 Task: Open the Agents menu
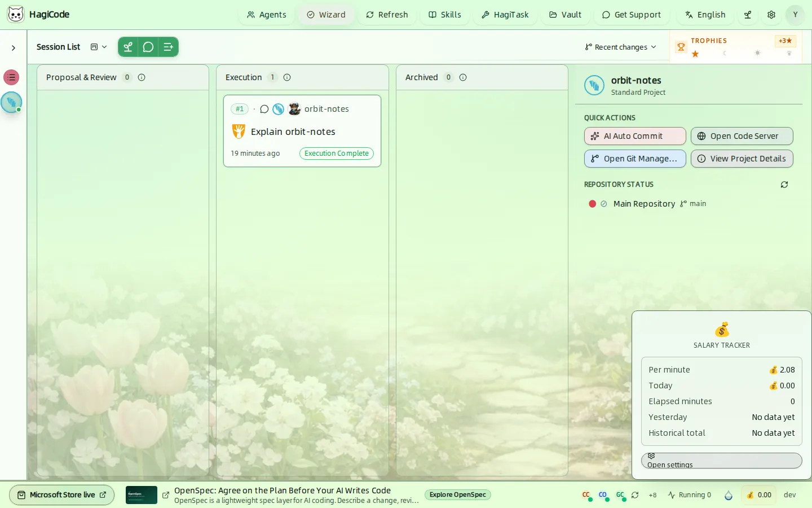pyautogui.click(x=267, y=15)
